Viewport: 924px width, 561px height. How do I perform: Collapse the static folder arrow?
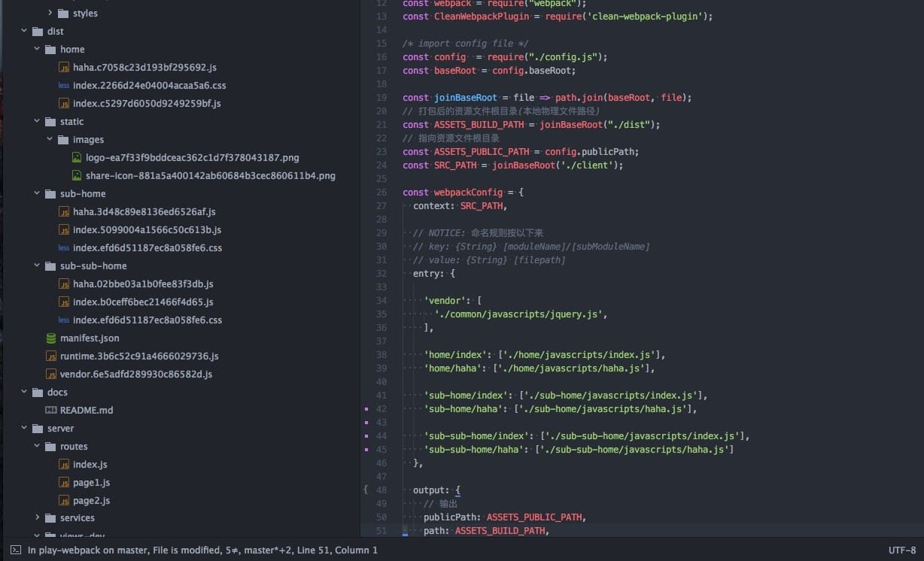pos(38,122)
